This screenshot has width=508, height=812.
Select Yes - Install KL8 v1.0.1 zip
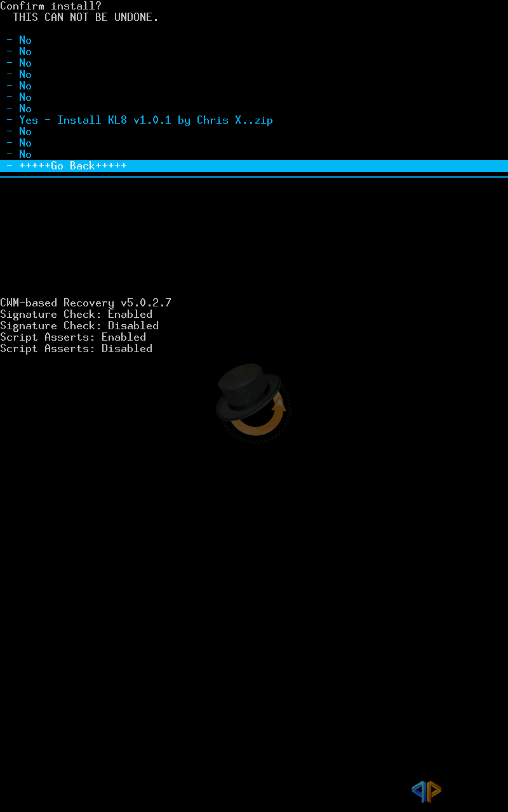click(x=140, y=120)
